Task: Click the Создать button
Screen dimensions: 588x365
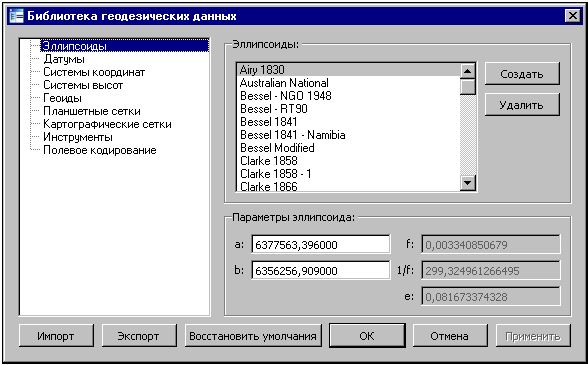Action: 522,74
